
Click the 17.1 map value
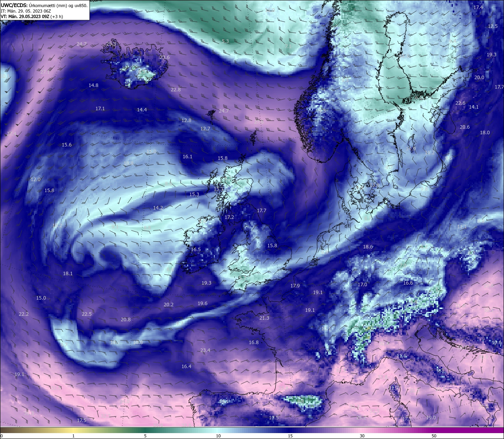point(100,108)
